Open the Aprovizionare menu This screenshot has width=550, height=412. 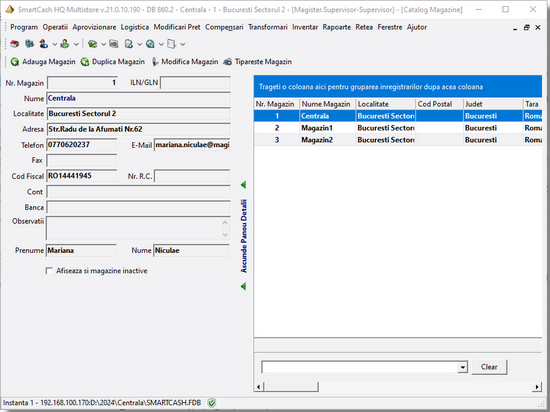point(94,27)
